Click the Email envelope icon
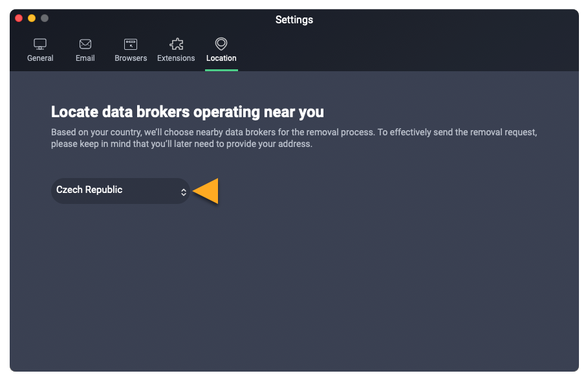 click(85, 45)
